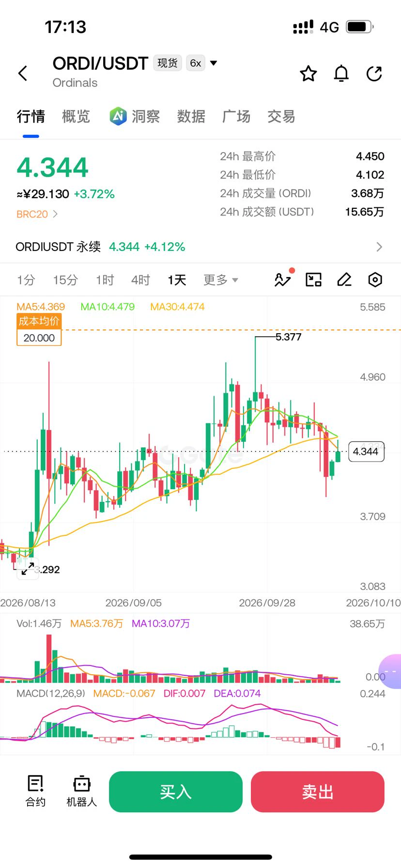
Task: Tap the 4.344 current price tag
Action: tap(366, 451)
